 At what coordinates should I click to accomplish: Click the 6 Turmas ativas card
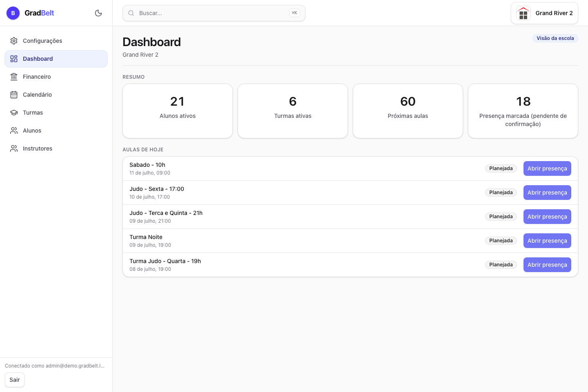[293, 111]
